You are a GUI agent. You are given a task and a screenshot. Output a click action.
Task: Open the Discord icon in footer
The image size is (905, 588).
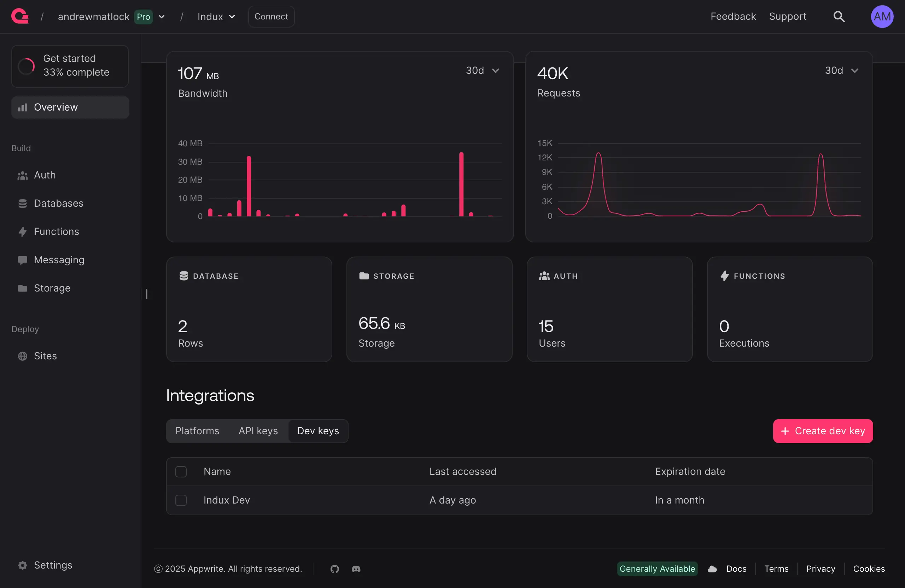click(x=356, y=569)
